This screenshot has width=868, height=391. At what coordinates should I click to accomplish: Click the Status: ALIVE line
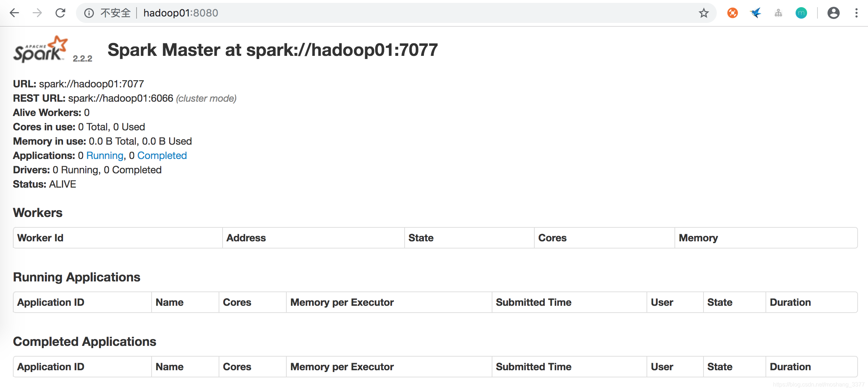(44, 184)
